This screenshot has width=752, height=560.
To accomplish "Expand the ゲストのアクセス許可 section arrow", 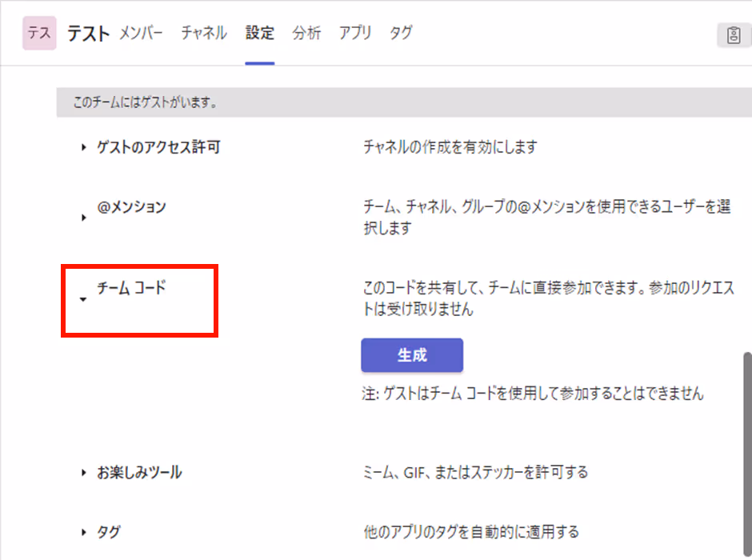I will [83, 147].
